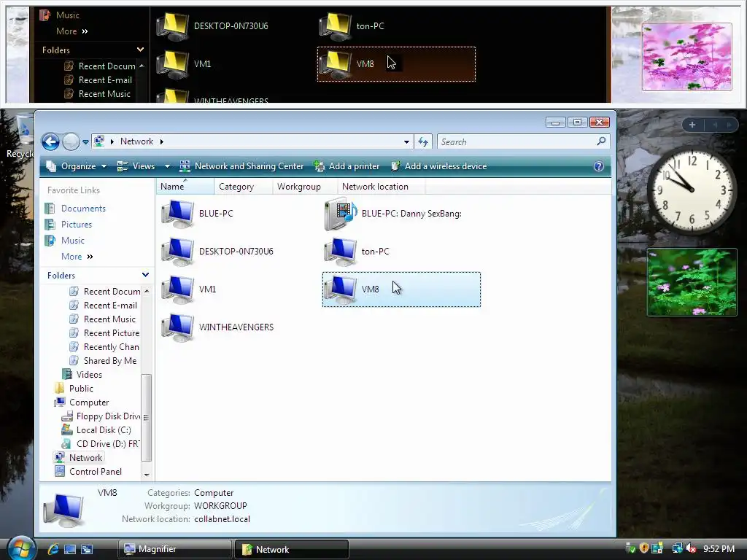Select Floppy Disk Drive in tree
Screen dimensions: 747x560
click(x=101, y=416)
